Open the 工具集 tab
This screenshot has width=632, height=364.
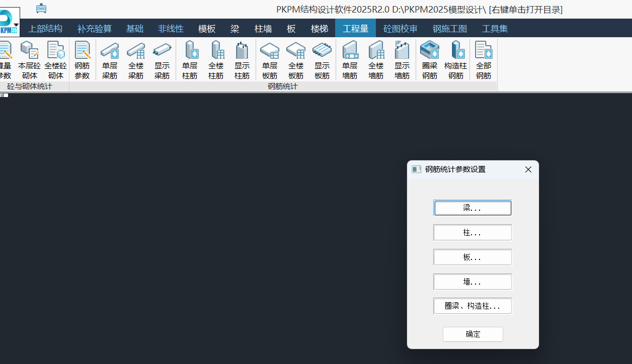pyautogui.click(x=495, y=29)
